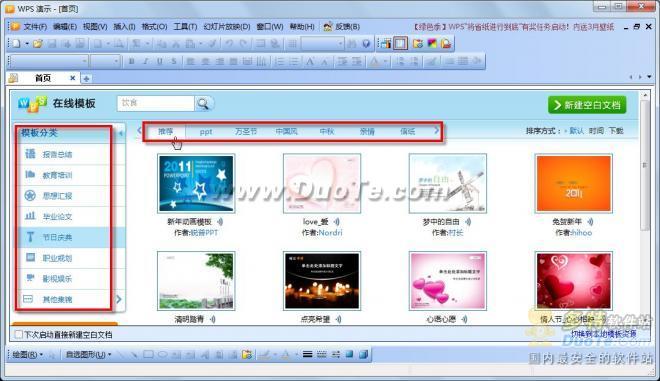Click sound icon next to love_爱 template

click(337, 221)
